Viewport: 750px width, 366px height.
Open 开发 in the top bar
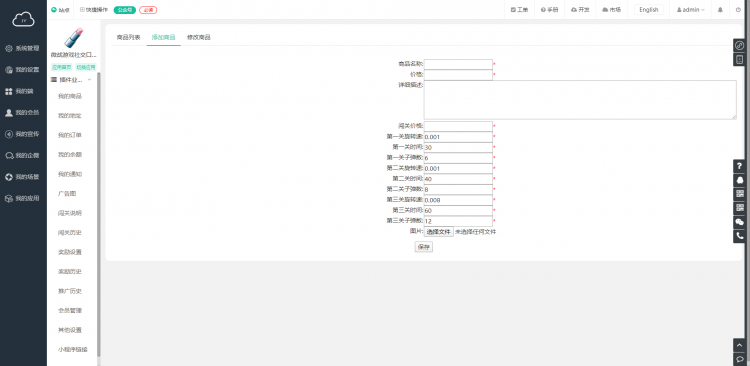(x=580, y=10)
